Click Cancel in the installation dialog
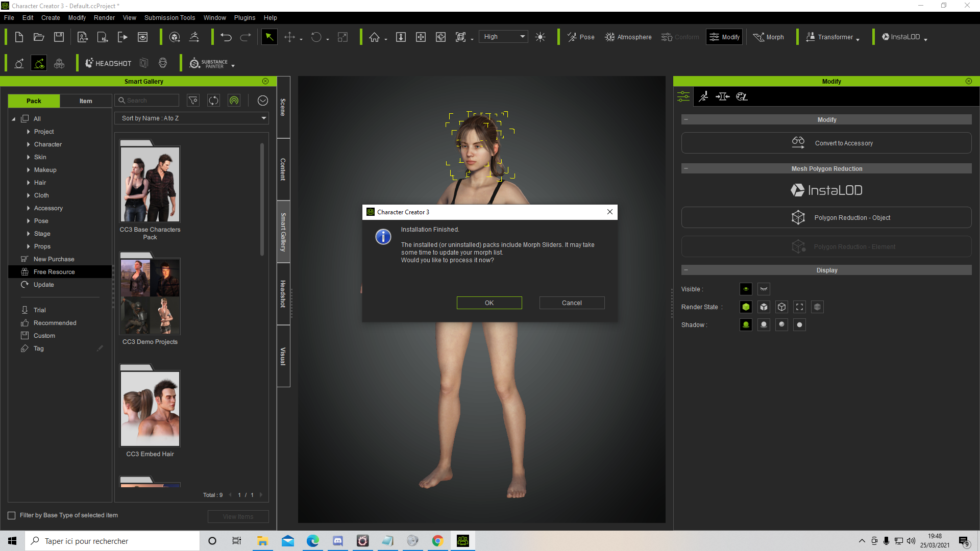 pos(572,303)
